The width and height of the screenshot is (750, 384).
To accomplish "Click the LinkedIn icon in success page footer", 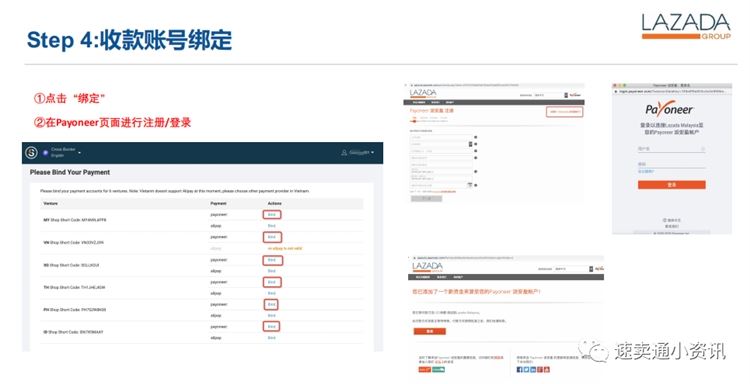I will point(533,369).
